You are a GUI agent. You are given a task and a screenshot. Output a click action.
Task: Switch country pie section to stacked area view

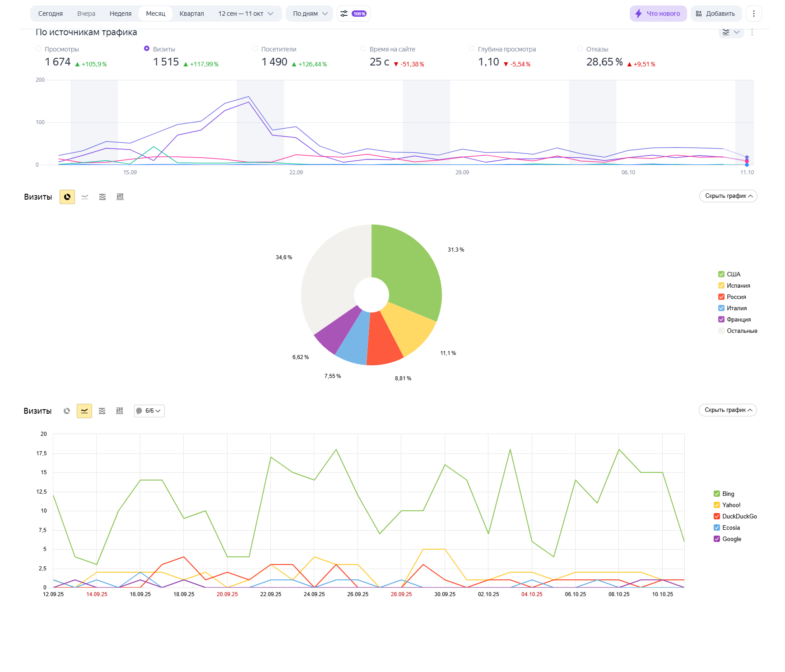tap(102, 197)
